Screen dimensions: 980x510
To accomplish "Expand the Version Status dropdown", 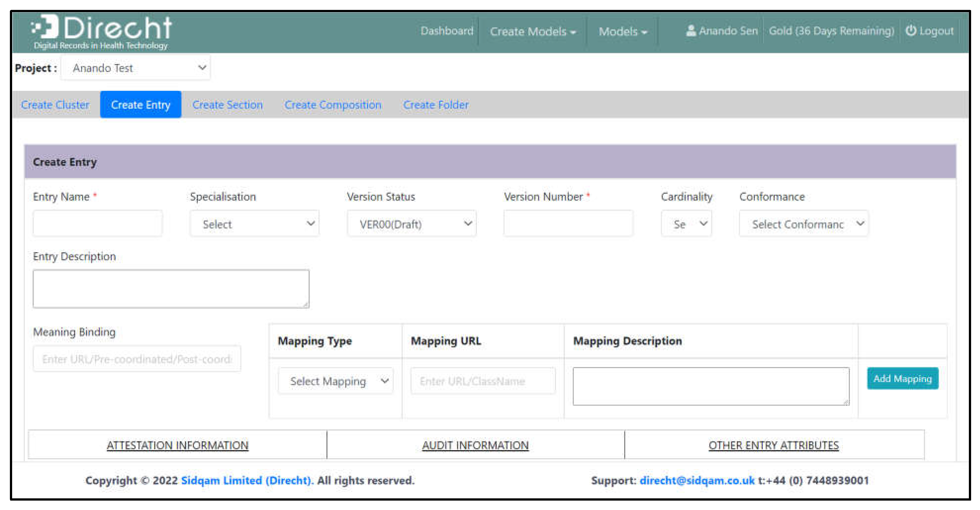I will pyautogui.click(x=411, y=224).
